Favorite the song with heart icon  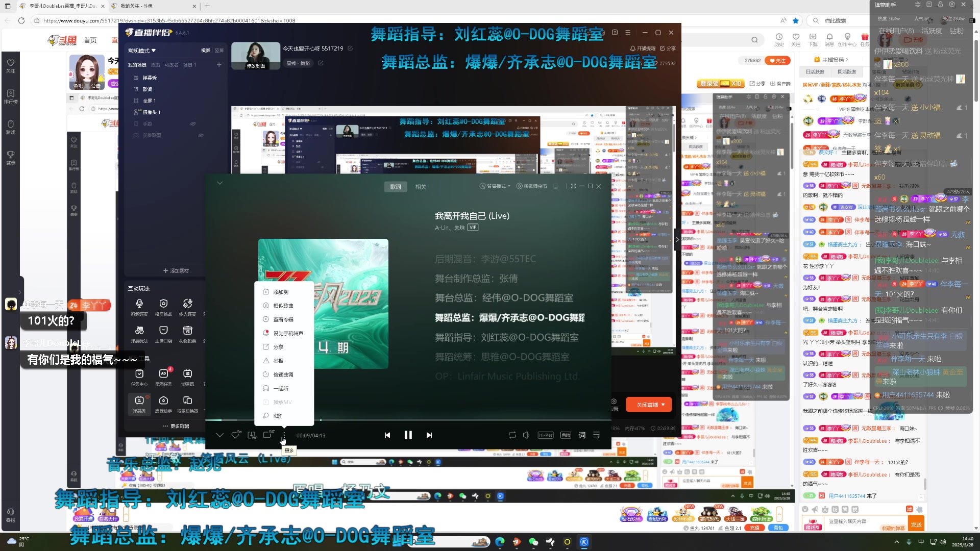coord(235,435)
